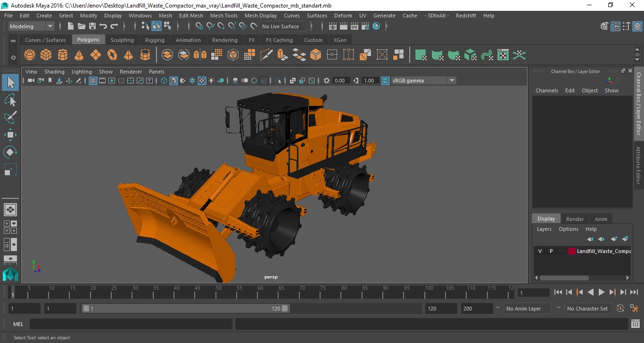Click the current frame input field

tap(534, 293)
